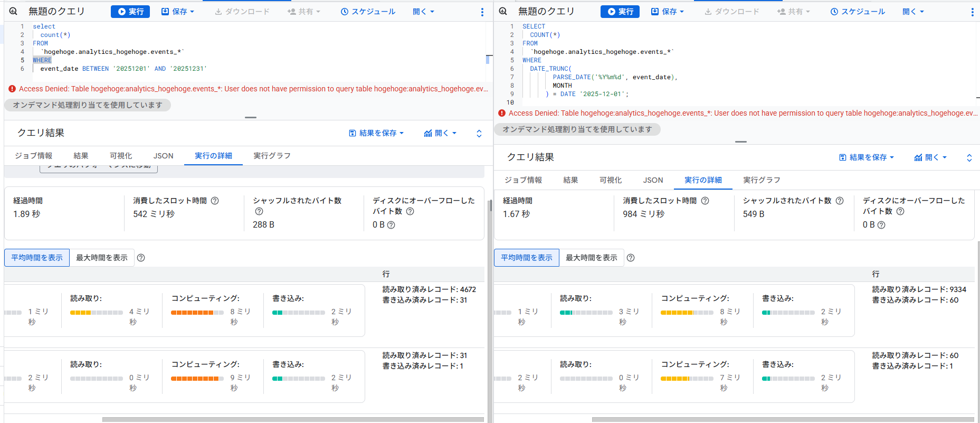The image size is (980, 423).
Task: Open the 保存 dropdown in right panel
Action: click(x=668, y=12)
